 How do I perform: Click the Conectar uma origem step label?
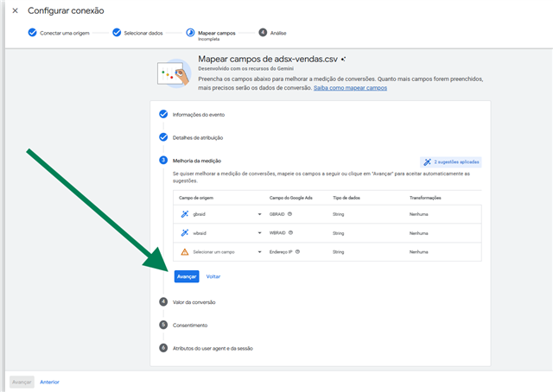point(65,33)
